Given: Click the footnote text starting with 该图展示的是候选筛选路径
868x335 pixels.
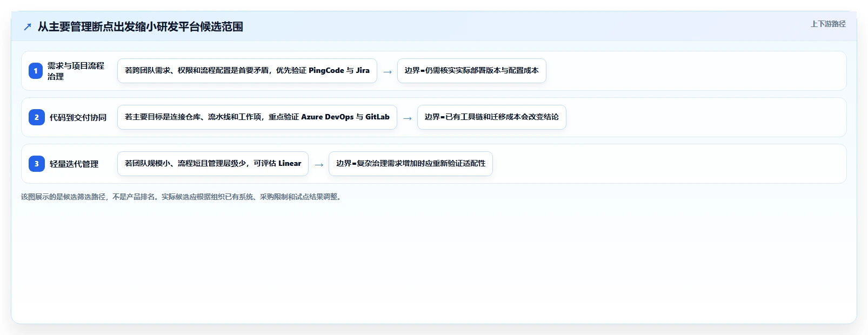Looking at the screenshot, I should click(182, 197).
